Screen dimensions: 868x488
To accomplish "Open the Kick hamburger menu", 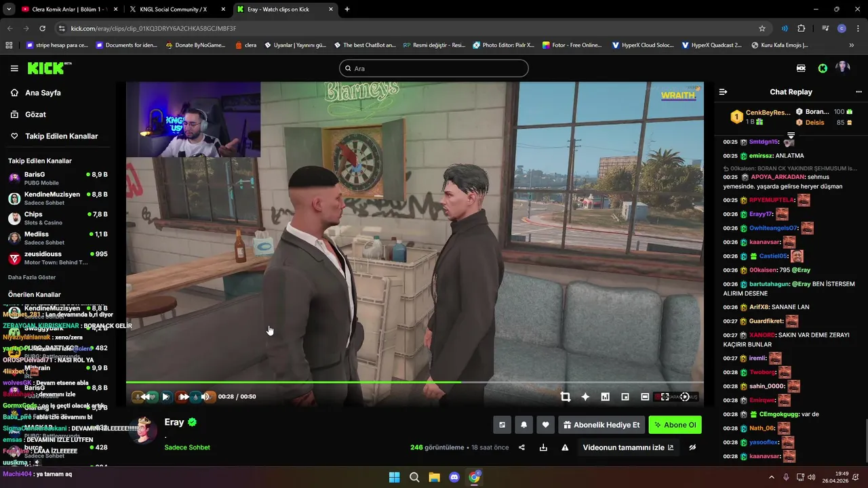I will coord(14,68).
